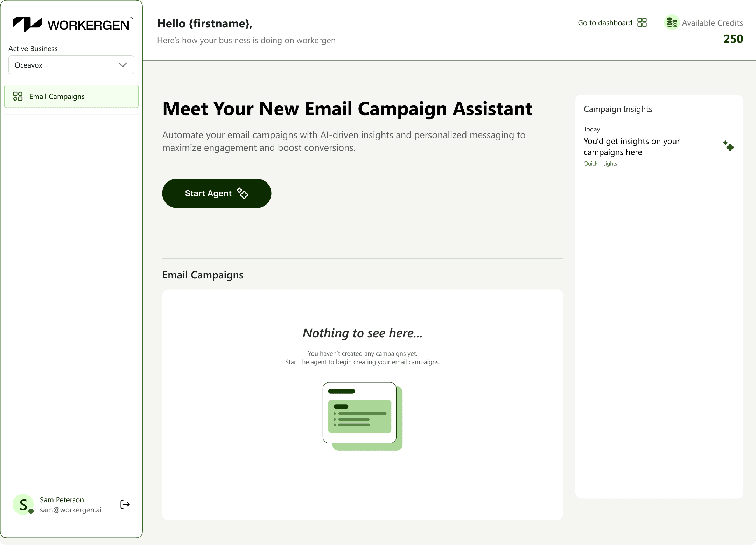Click the insights sparkle icon

coord(729,146)
